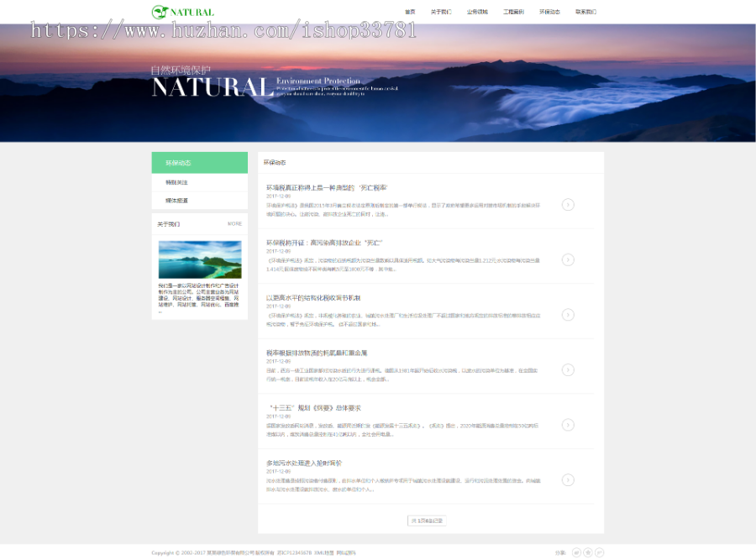Click arrow icon beside 税率根据排放物 article
Image resolution: width=756 pixels, height=560 pixels.
click(568, 369)
